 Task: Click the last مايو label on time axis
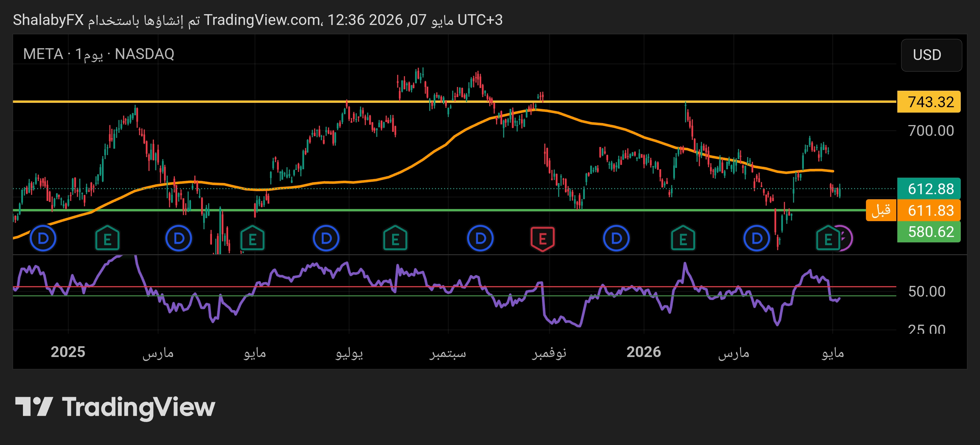click(x=833, y=353)
